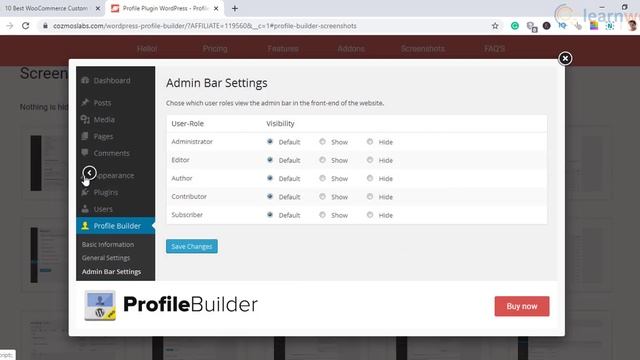Click the site lock icon in address bar
640x360 pixels.
(x=45, y=26)
